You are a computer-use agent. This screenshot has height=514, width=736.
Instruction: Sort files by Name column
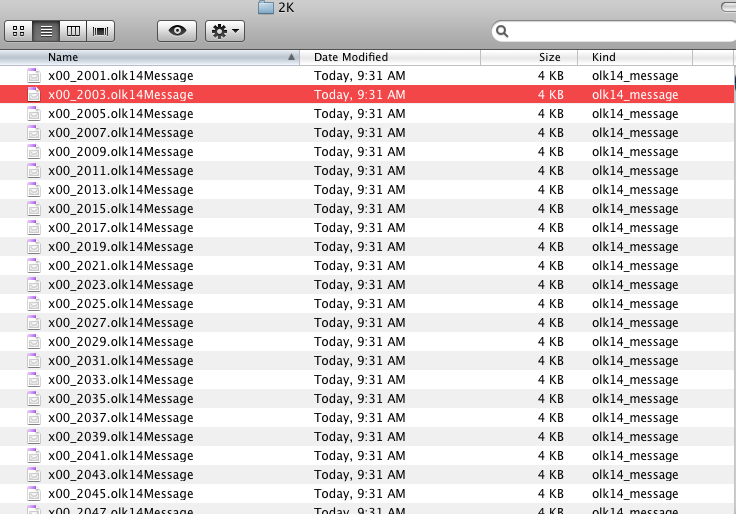click(x=149, y=57)
